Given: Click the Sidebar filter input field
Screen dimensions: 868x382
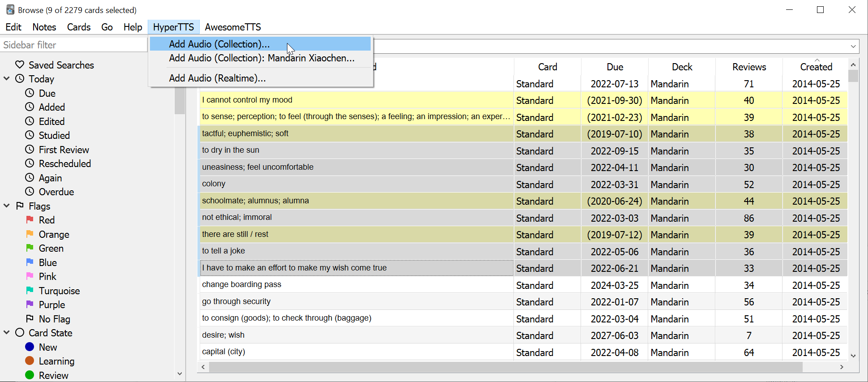Looking at the screenshot, I should [x=74, y=45].
